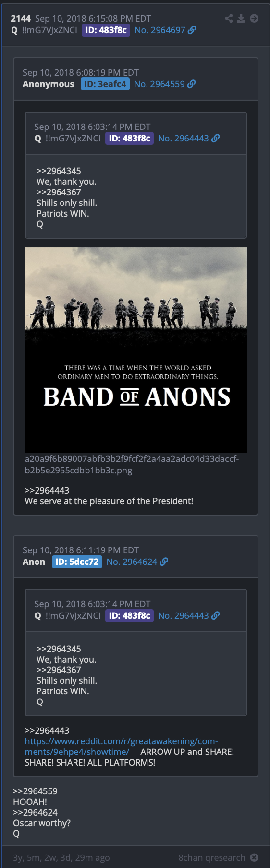Viewport: 270px width, 868px height.
Task: Open the Band of Anons image
Action: [x=136, y=350]
